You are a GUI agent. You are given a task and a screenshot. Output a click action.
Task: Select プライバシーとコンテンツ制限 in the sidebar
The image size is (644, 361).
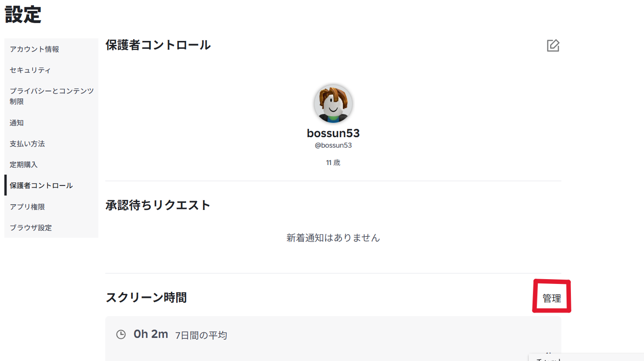pyautogui.click(x=51, y=96)
